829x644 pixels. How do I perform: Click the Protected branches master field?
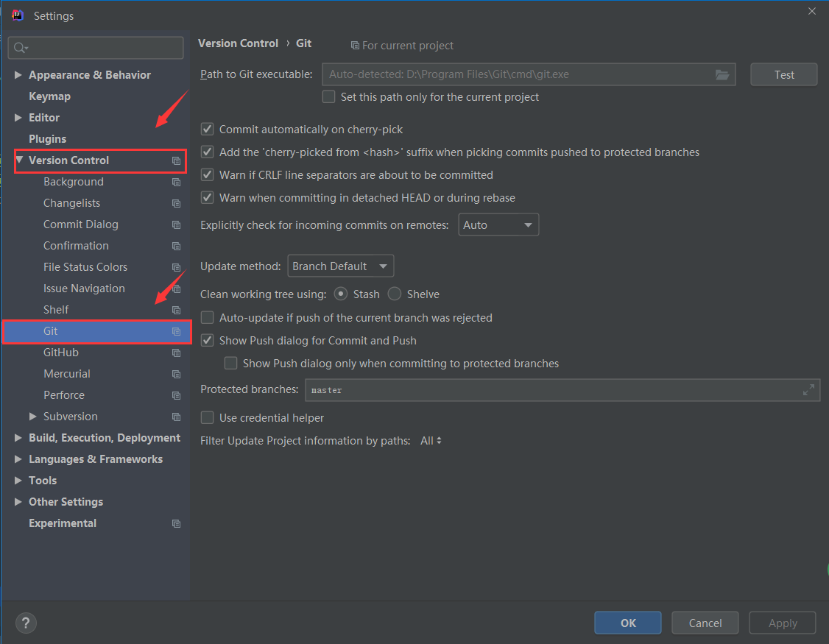pyautogui.click(x=562, y=390)
